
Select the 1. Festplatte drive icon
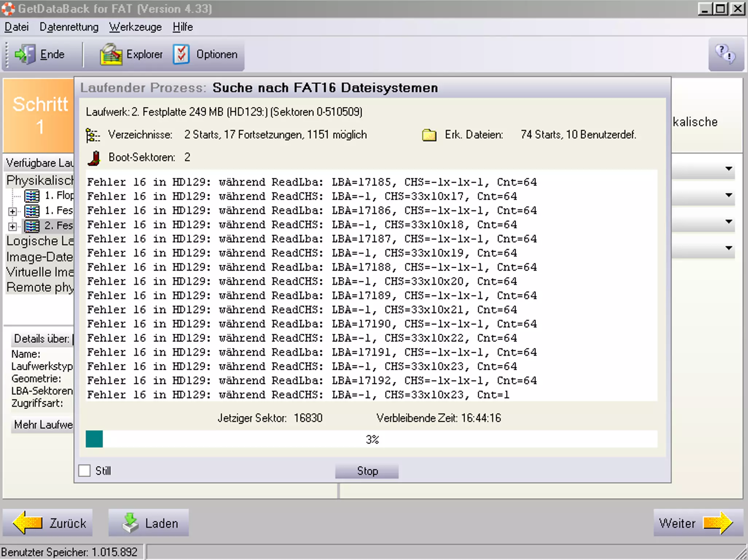click(x=32, y=211)
